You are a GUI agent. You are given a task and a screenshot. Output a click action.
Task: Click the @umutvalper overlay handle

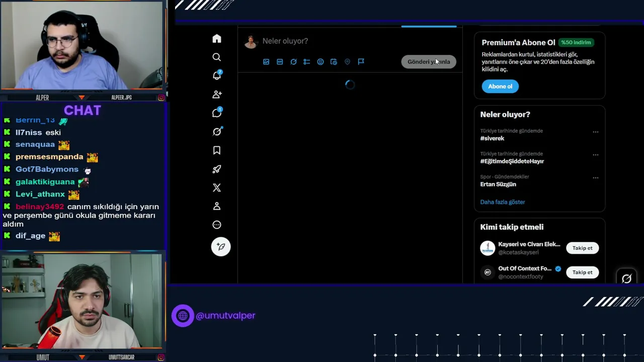[x=225, y=316]
